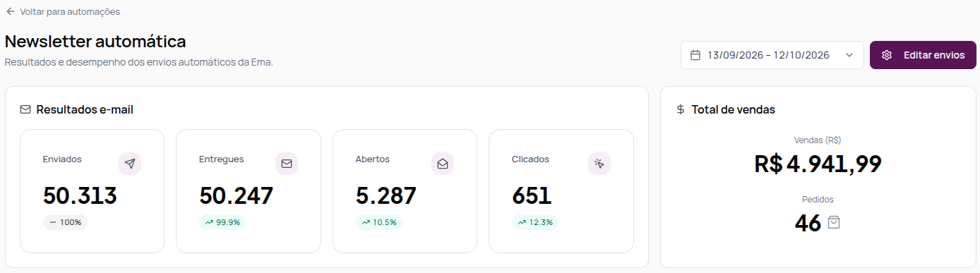Expand the date range chevron arrow
Screen dimensions: 980x273
tap(849, 55)
